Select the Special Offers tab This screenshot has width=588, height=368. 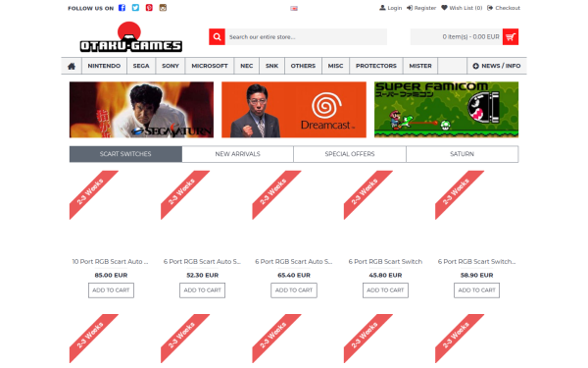[350, 154]
